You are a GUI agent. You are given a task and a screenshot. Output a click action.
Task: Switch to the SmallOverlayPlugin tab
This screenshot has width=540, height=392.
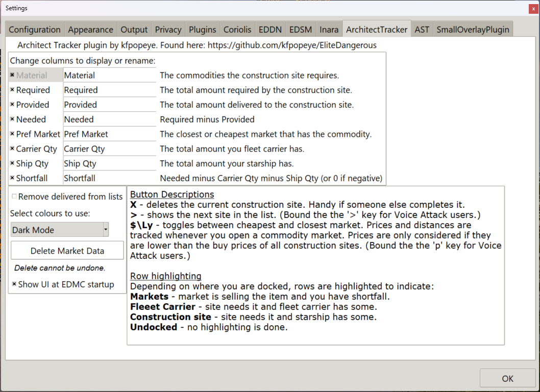[x=473, y=30]
